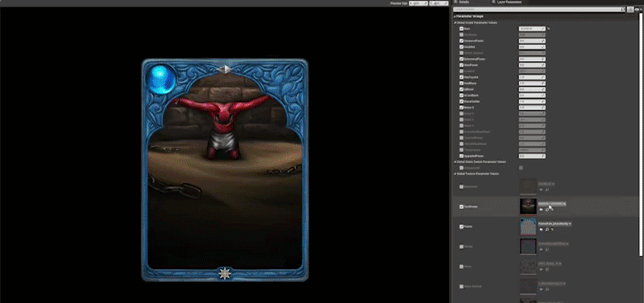Browse to CardImage texture in Content Browser
The width and height of the screenshot is (644, 303).
pos(547,209)
